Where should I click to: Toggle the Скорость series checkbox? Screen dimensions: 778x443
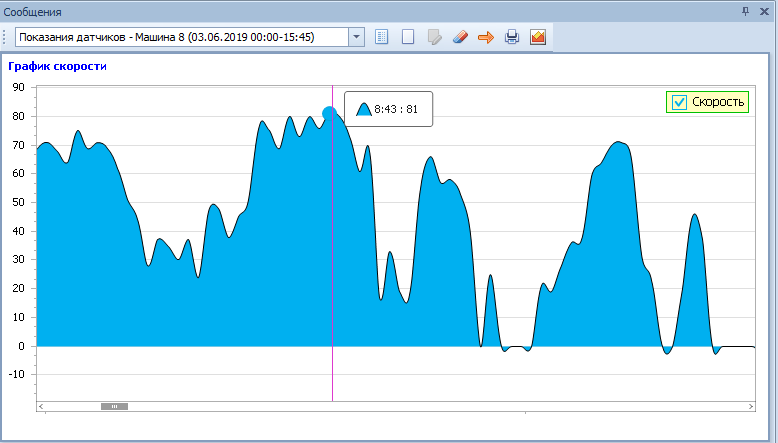click(x=680, y=102)
